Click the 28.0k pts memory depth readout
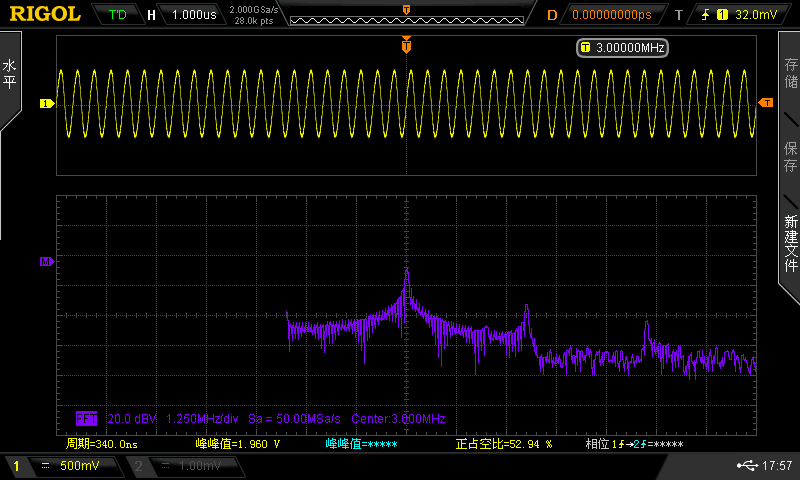800x480 pixels. (x=254, y=21)
